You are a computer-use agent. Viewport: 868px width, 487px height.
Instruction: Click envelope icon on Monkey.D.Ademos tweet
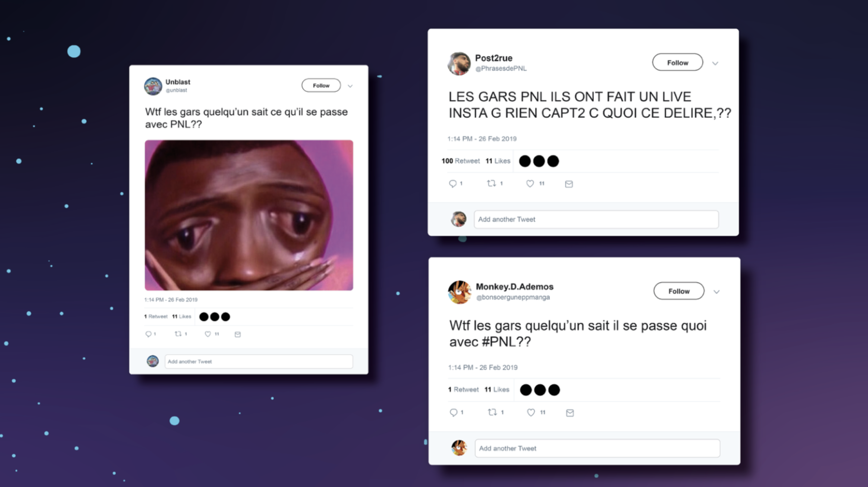tap(570, 412)
